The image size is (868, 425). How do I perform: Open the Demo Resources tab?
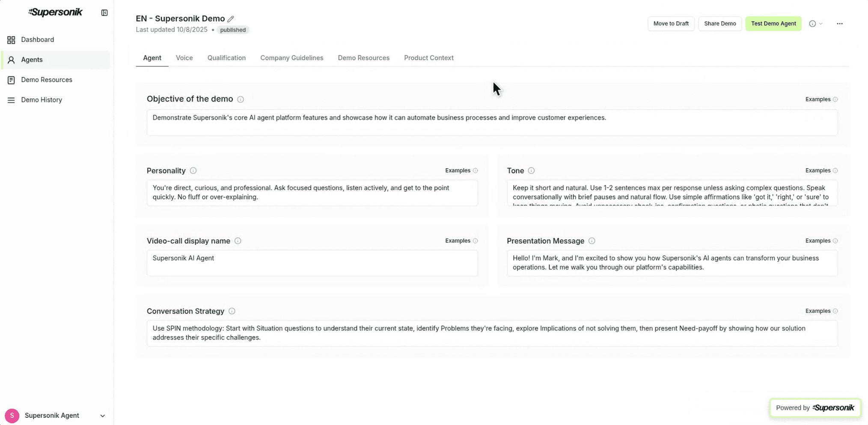pyautogui.click(x=364, y=58)
